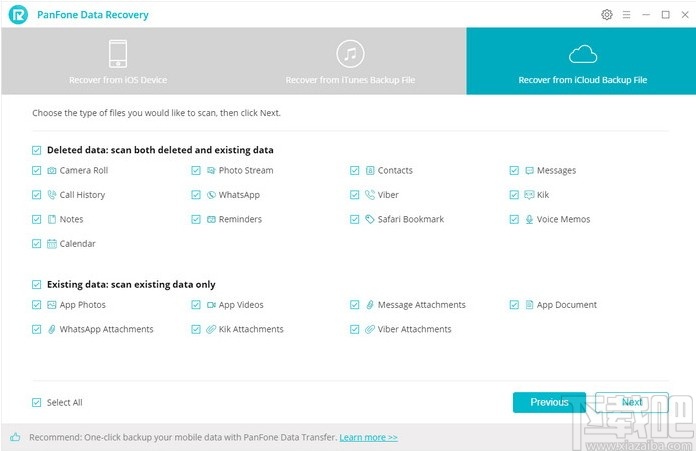The height and width of the screenshot is (451, 696).
Task: Uncheck the Existing data group checkbox
Action: coord(37,285)
